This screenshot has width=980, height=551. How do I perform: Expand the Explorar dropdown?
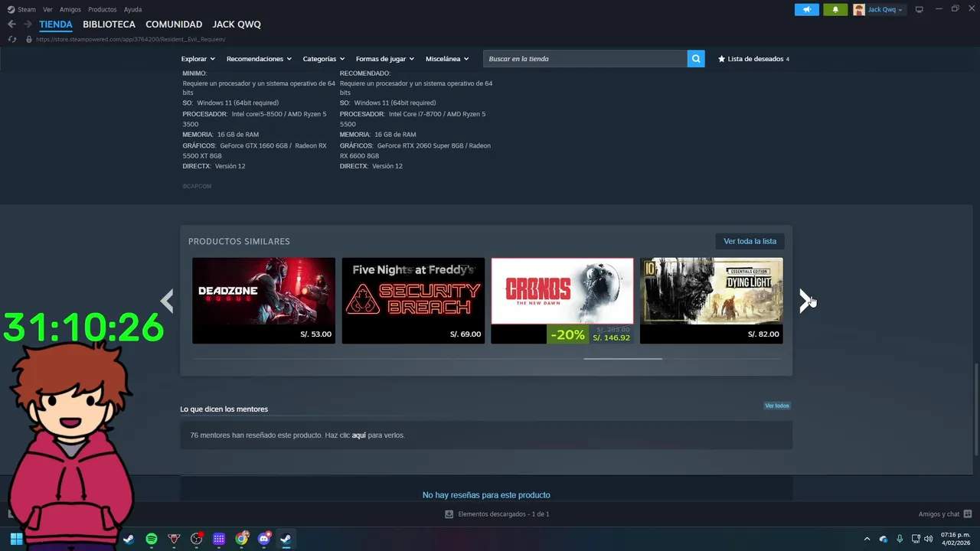[198, 59]
